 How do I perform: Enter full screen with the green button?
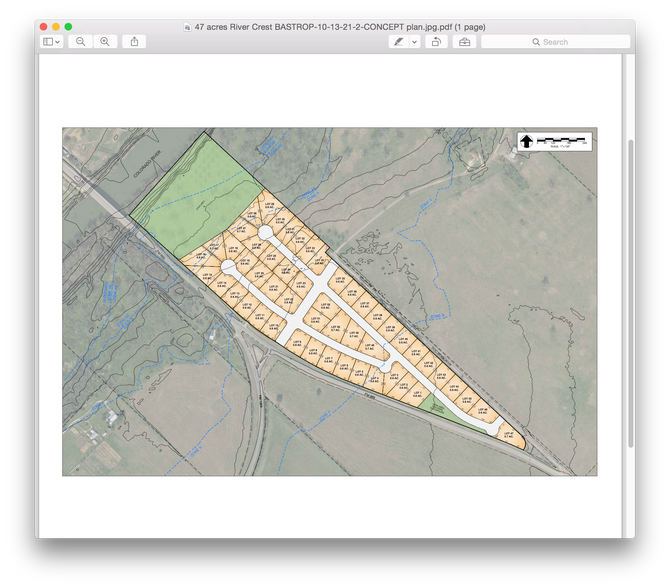[69, 25]
